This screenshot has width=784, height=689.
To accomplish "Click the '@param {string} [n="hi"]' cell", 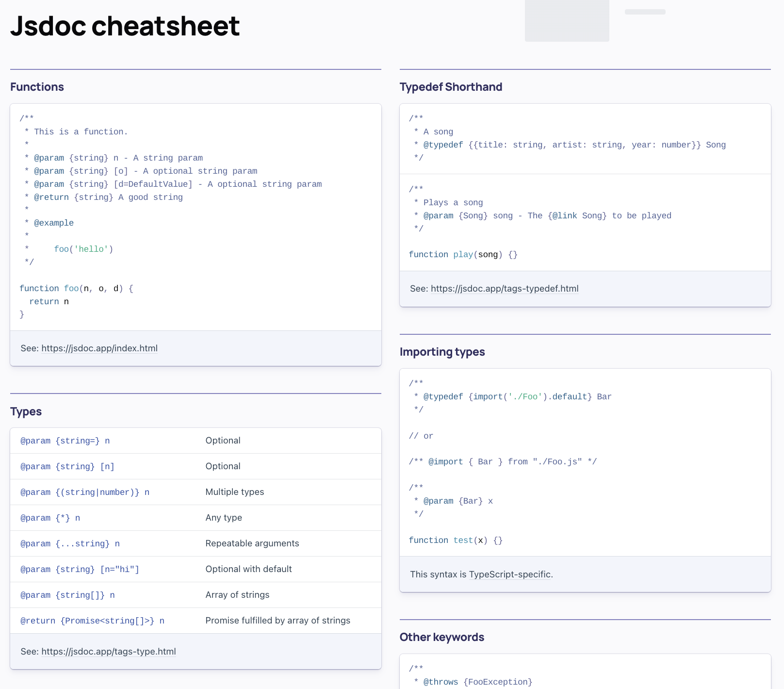I will (x=80, y=569).
